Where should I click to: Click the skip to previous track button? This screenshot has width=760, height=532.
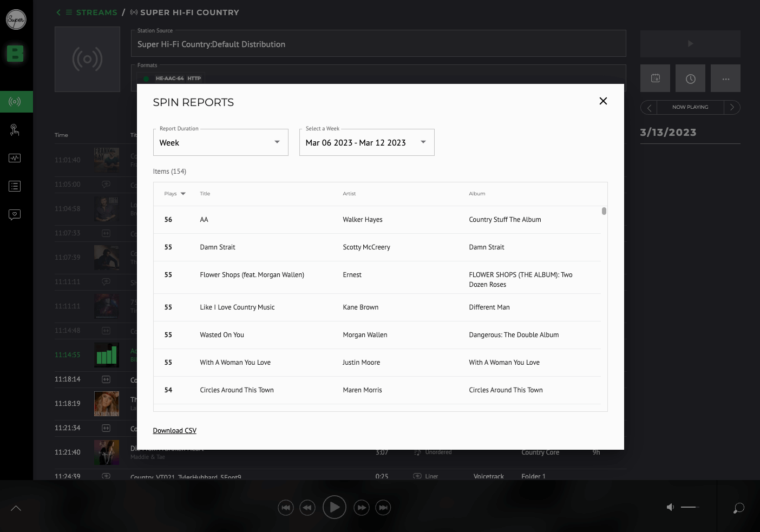tap(286, 508)
